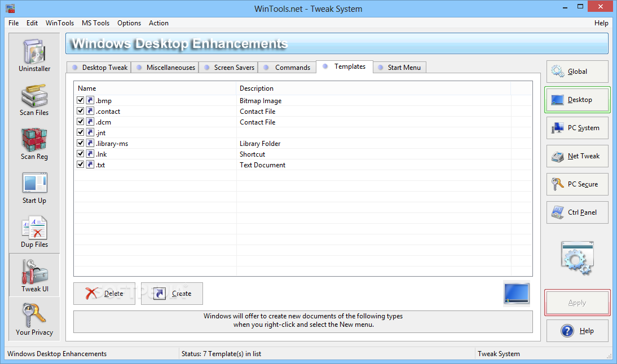617x364 pixels.
Task: Open the PC Secure section
Action: point(578,184)
